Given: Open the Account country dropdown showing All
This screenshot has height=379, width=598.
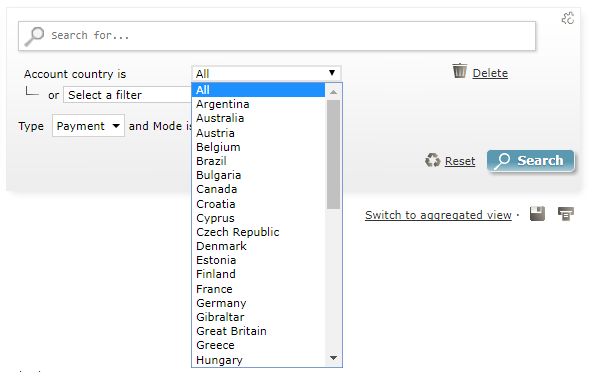Looking at the screenshot, I should (x=266, y=73).
